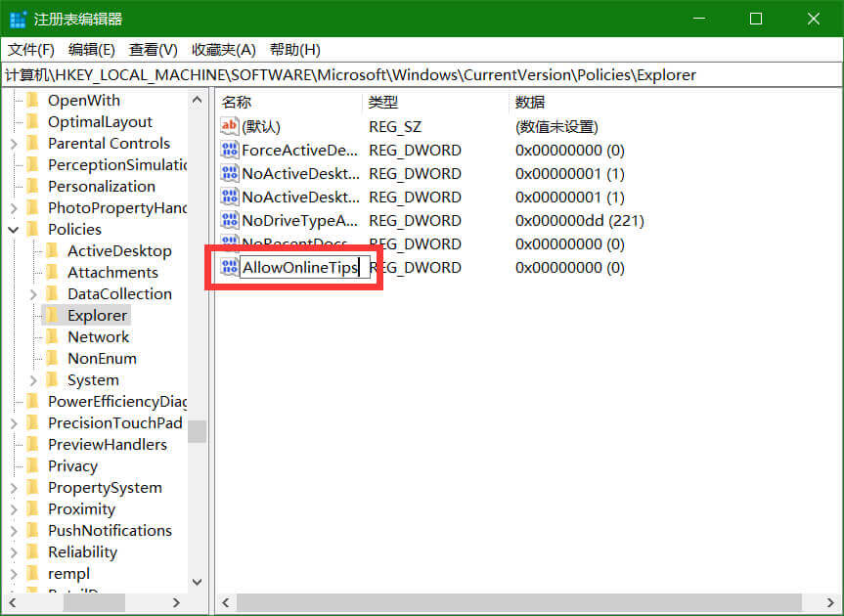This screenshot has width=844, height=616.
Task: Expand the Parental Controls node
Action: [14, 143]
